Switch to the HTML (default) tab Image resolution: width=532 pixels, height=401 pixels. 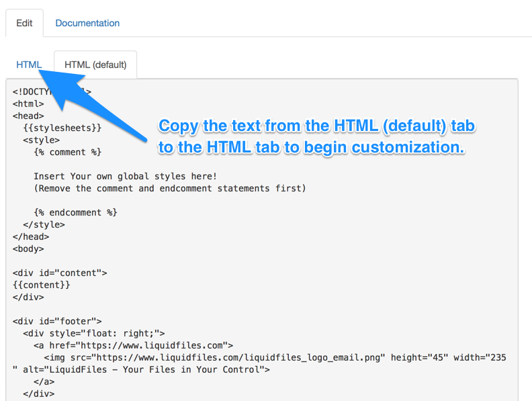click(x=95, y=64)
